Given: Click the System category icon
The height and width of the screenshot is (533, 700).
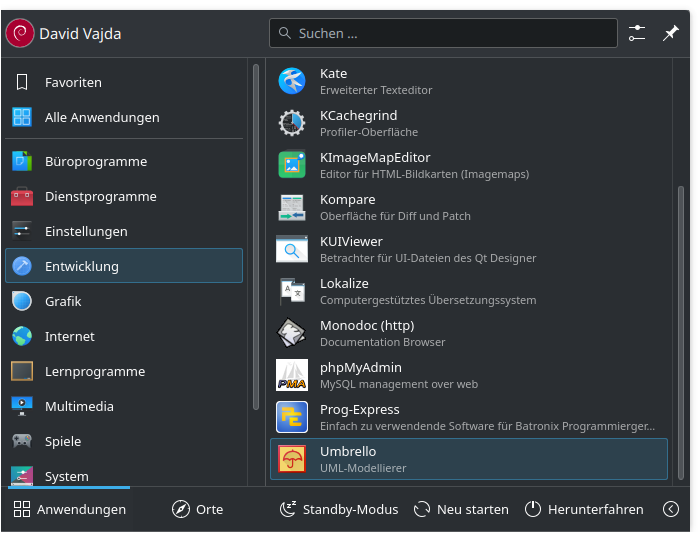Looking at the screenshot, I should click(22, 476).
